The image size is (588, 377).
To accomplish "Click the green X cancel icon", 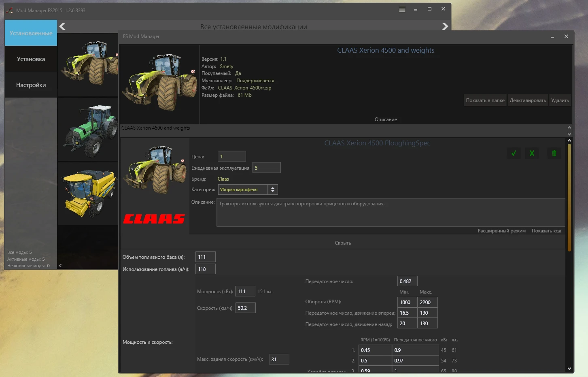I will click(x=532, y=153).
